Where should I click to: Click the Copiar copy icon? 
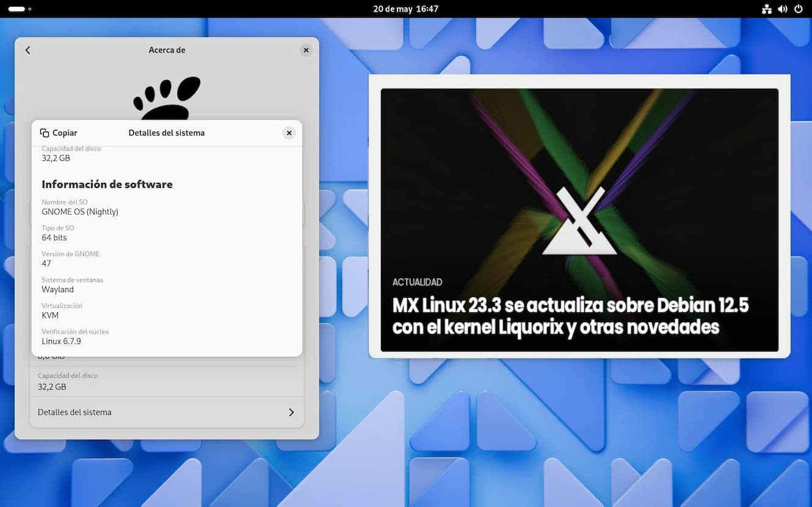45,133
